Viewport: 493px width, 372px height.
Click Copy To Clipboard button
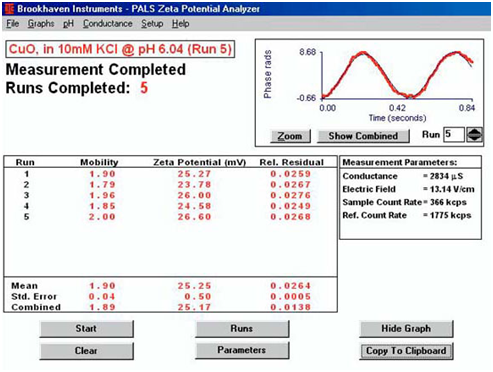(406, 351)
